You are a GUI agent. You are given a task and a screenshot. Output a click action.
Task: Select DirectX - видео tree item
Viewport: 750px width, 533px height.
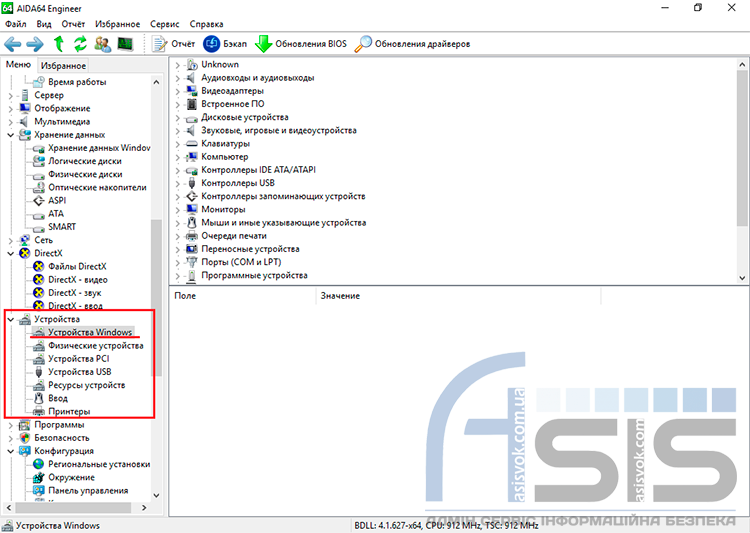(77, 280)
